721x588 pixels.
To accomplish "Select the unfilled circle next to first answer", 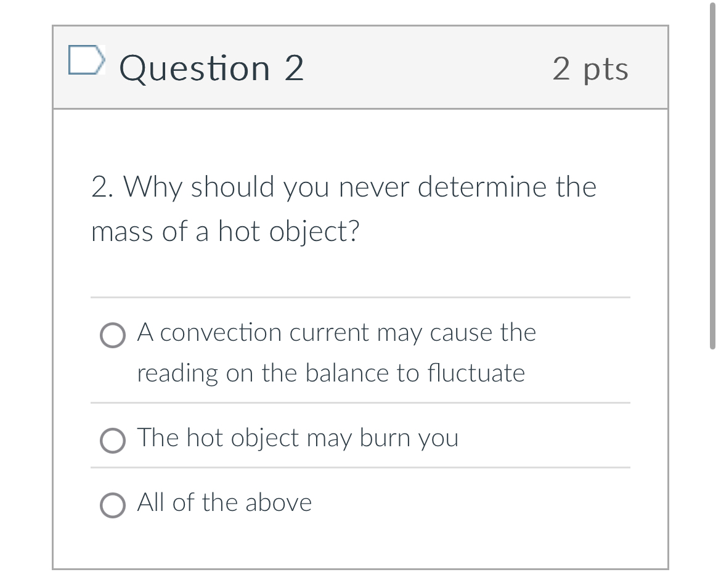I will pyautogui.click(x=112, y=336).
